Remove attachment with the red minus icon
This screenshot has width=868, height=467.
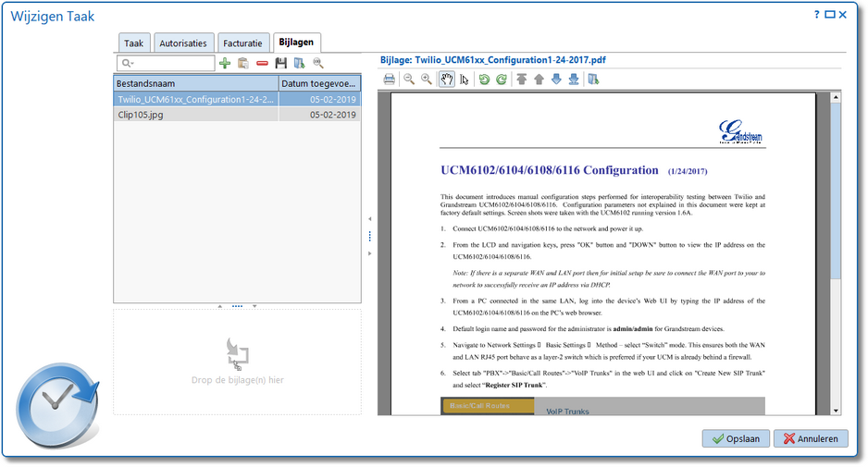click(262, 64)
